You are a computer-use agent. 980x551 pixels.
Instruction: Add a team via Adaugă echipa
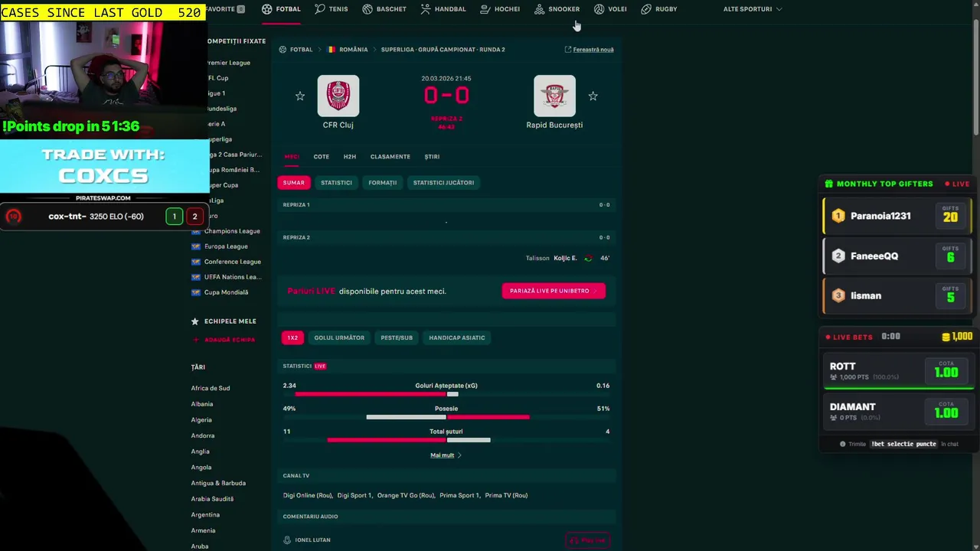(x=224, y=340)
